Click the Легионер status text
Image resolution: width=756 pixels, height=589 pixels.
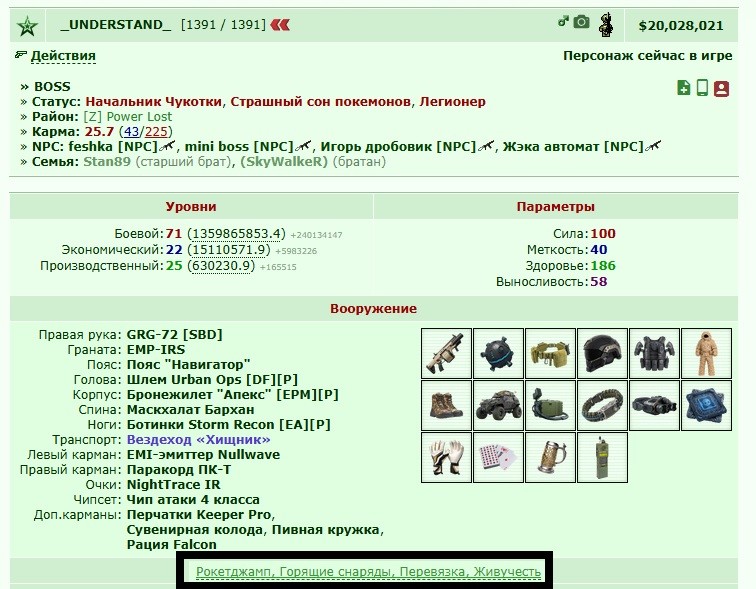coord(452,102)
